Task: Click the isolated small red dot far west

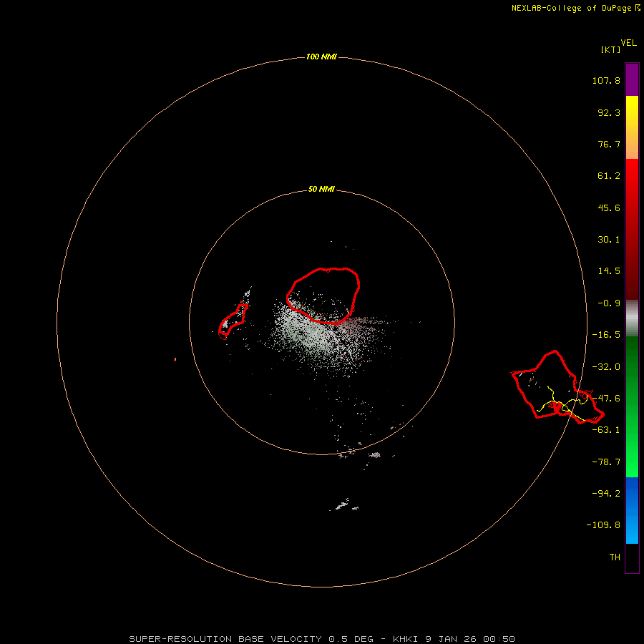Action: tap(175, 359)
